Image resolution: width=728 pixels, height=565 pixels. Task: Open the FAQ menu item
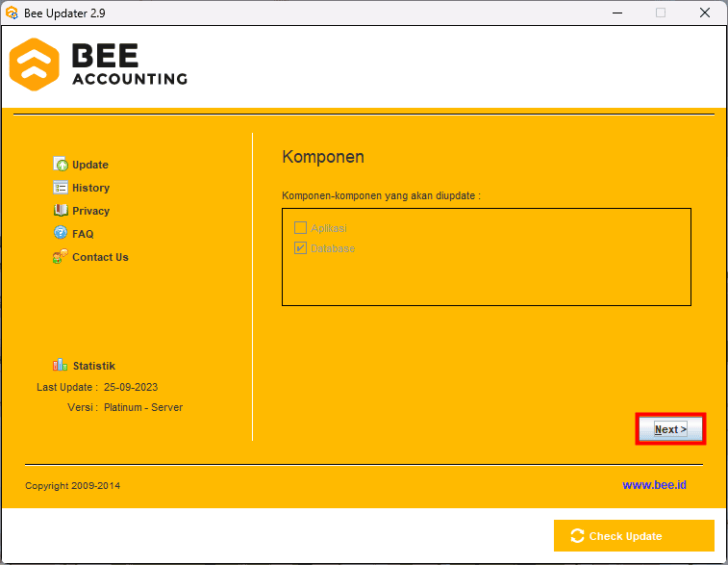pos(83,234)
